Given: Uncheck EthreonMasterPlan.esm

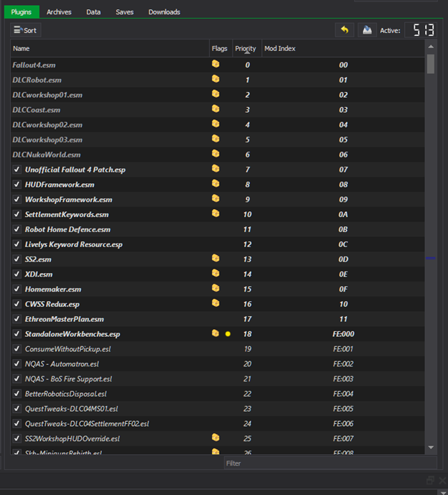Looking at the screenshot, I should pyautogui.click(x=17, y=319).
